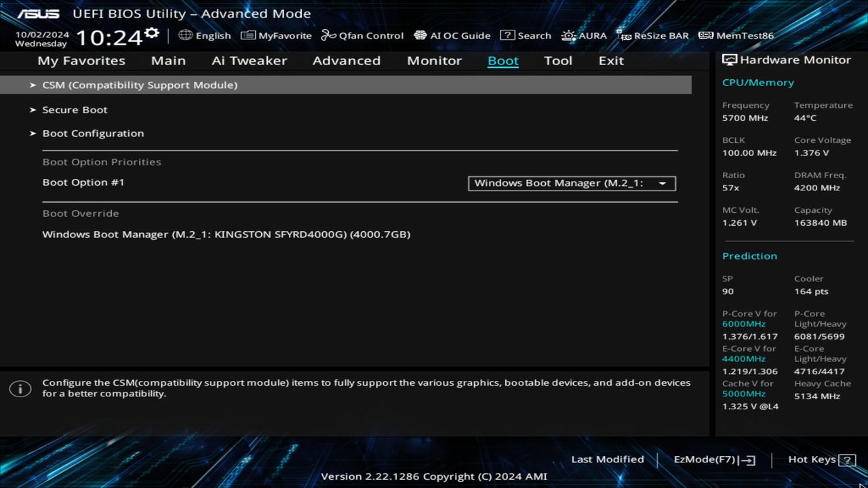Launch the AI OC Guide

pos(452,35)
